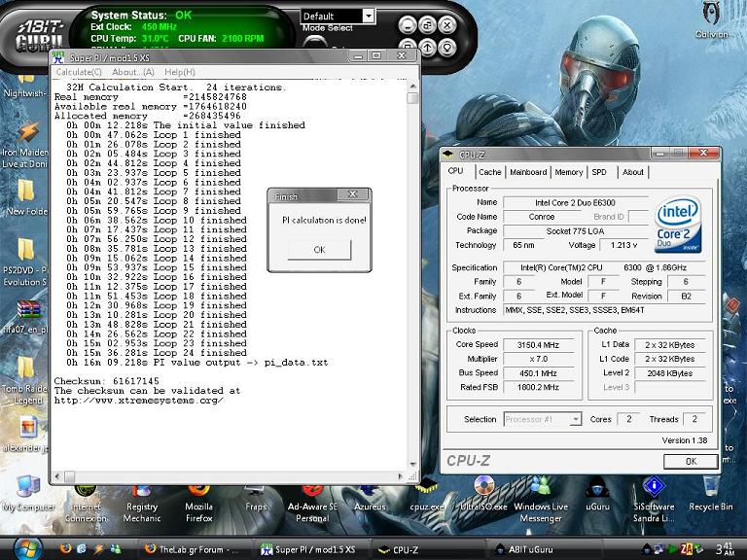Switch to CPU-Z About tab
This screenshot has height=560, width=747.
pos(632,172)
